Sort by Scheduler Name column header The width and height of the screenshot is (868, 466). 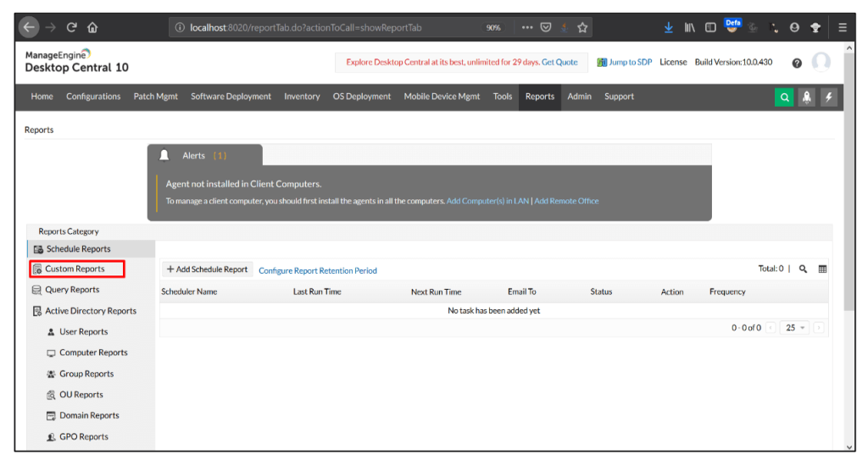pyautogui.click(x=189, y=291)
